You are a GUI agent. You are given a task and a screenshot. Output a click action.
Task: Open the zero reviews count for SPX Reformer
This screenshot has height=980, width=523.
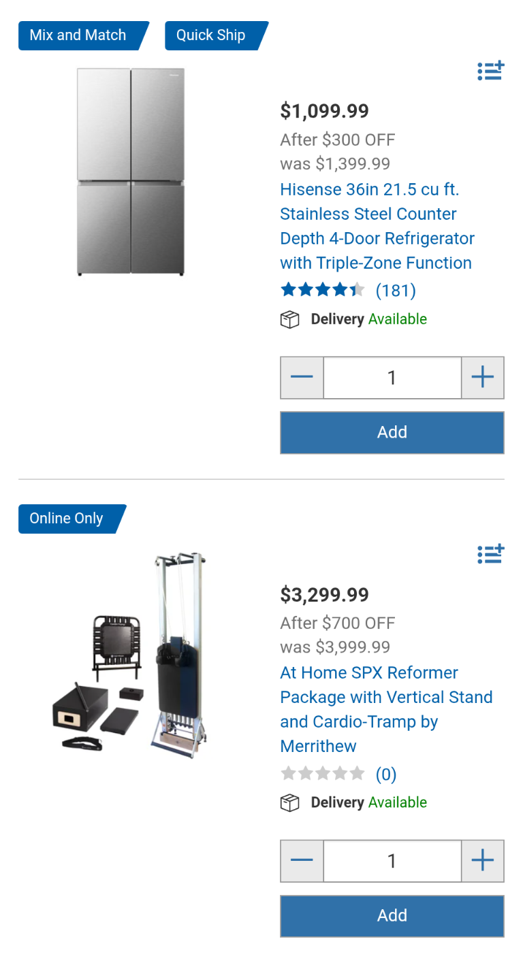click(386, 774)
